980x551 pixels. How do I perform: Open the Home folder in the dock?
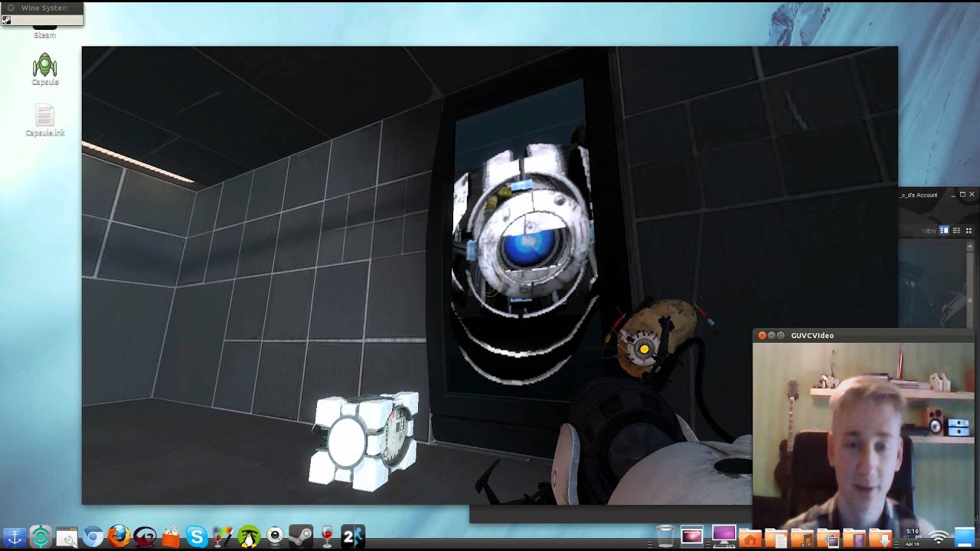(x=750, y=538)
